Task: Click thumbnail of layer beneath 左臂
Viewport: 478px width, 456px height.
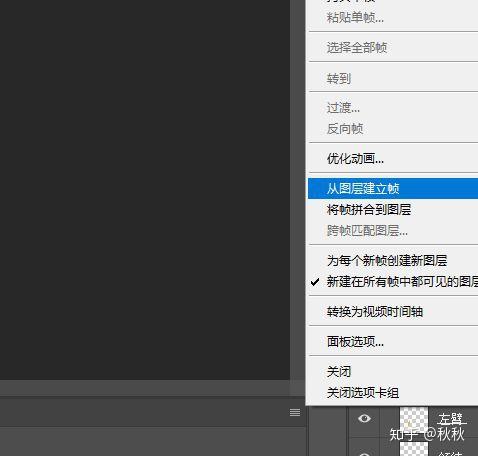Action: (414, 449)
